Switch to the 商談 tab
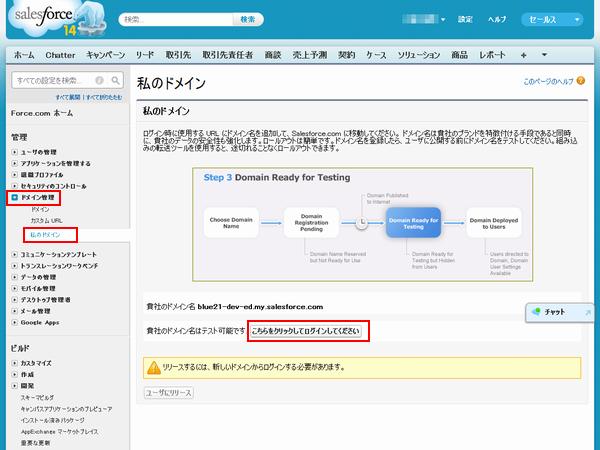The image size is (600, 450). [x=273, y=55]
